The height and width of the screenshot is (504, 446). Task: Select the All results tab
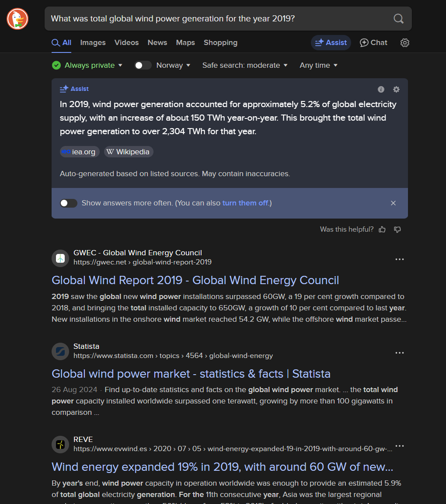pyautogui.click(x=61, y=43)
